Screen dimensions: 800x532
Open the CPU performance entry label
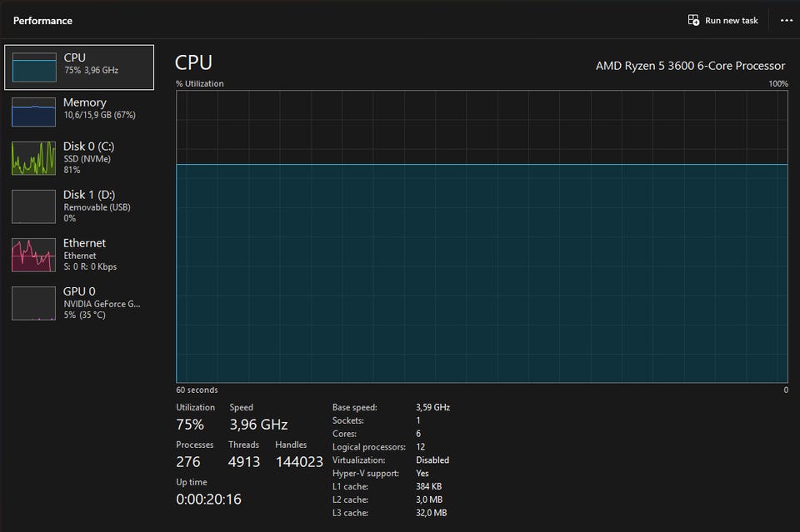coord(74,57)
